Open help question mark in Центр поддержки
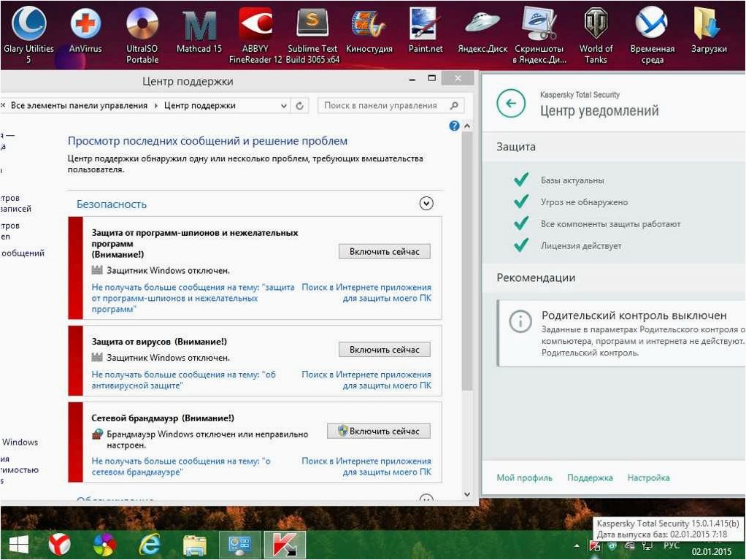 (x=454, y=126)
